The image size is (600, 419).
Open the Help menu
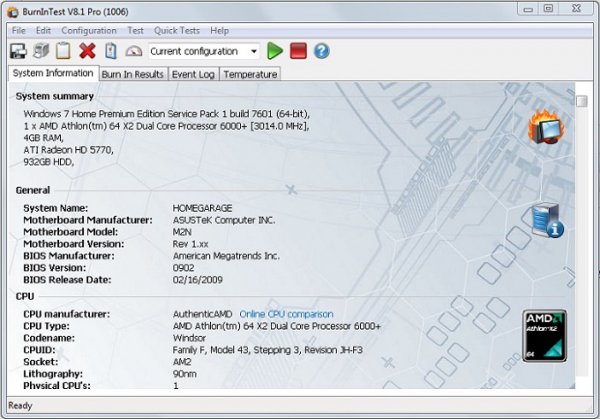tap(219, 31)
